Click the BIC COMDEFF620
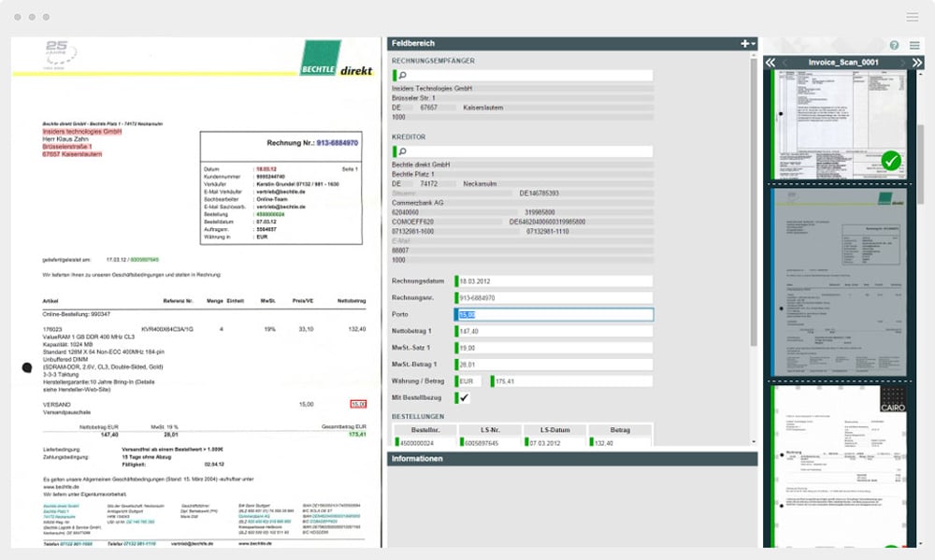This screenshot has width=935, height=560. pyautogui.click(x=412, y=222)
